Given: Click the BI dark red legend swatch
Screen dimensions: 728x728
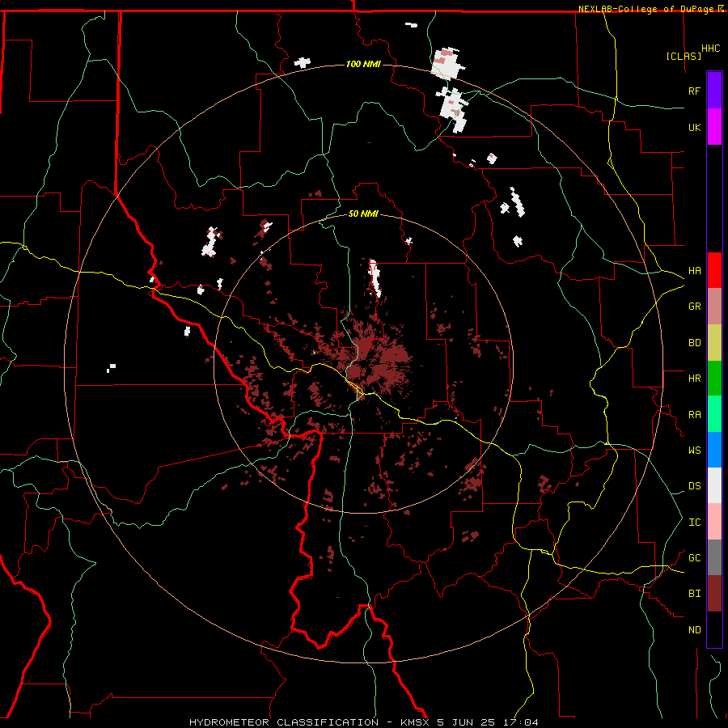Looking at the screenshot, I should pyautogui.click(x=714, y=594).
